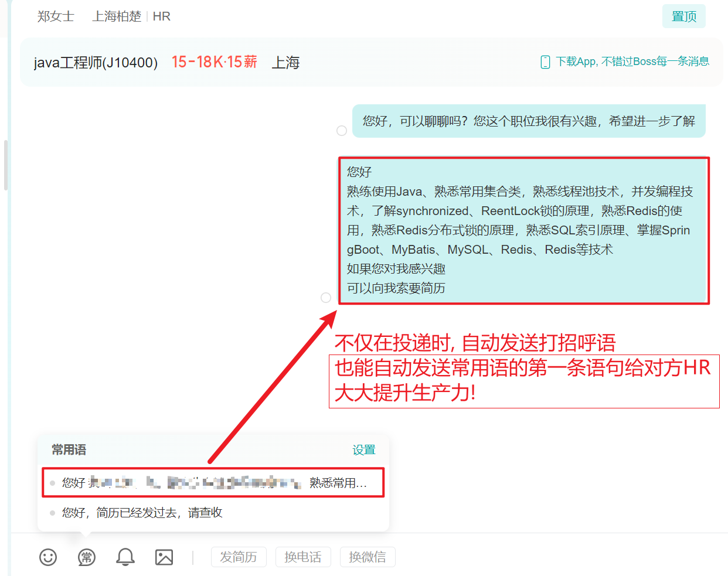
Task: Click the 下载App download link
Action: [586, 62]
